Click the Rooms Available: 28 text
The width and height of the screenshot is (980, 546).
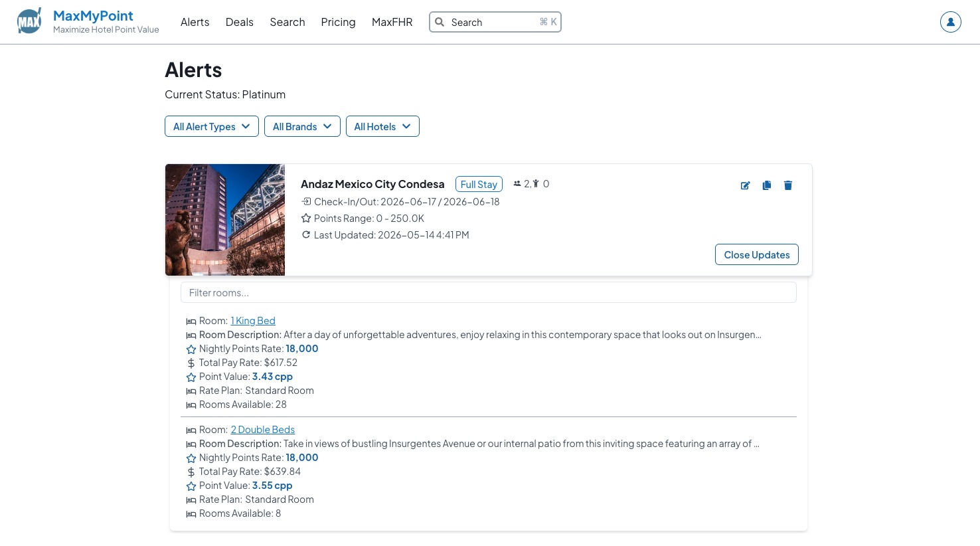tap(243, 405)
